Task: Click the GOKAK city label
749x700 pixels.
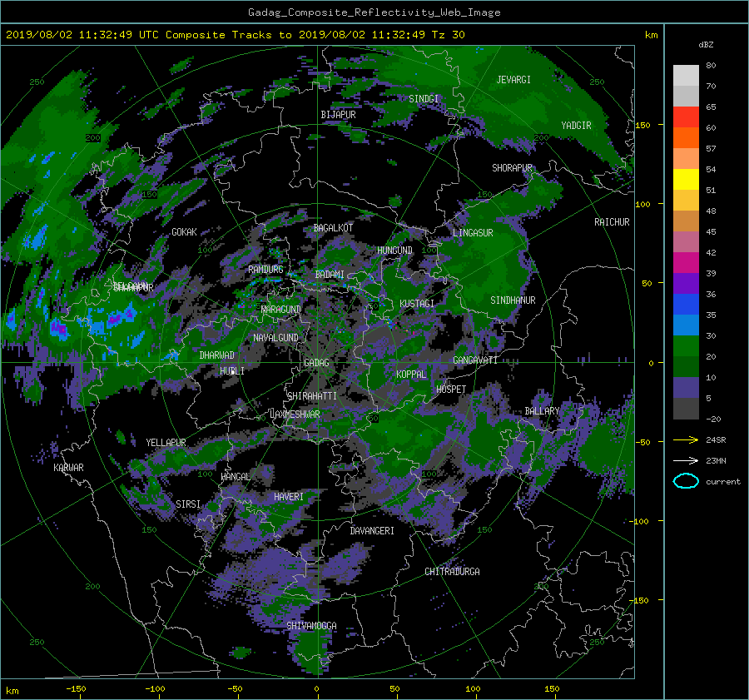Action: [184, 232]
